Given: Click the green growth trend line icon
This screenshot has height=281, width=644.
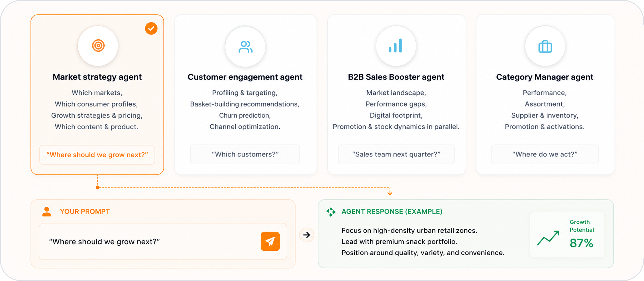Looking at the screenshot, I should pos(548,238).
